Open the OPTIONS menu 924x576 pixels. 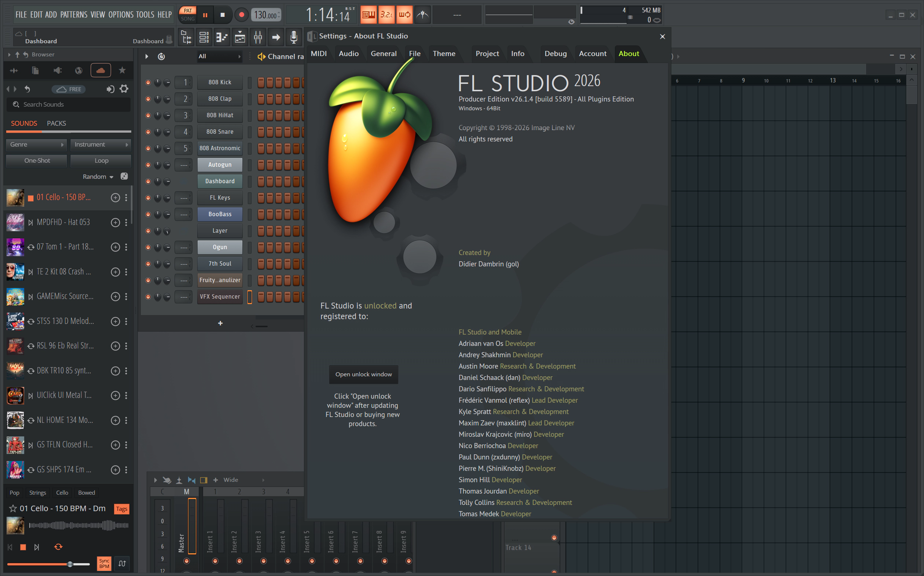click(x=121, y=15)
